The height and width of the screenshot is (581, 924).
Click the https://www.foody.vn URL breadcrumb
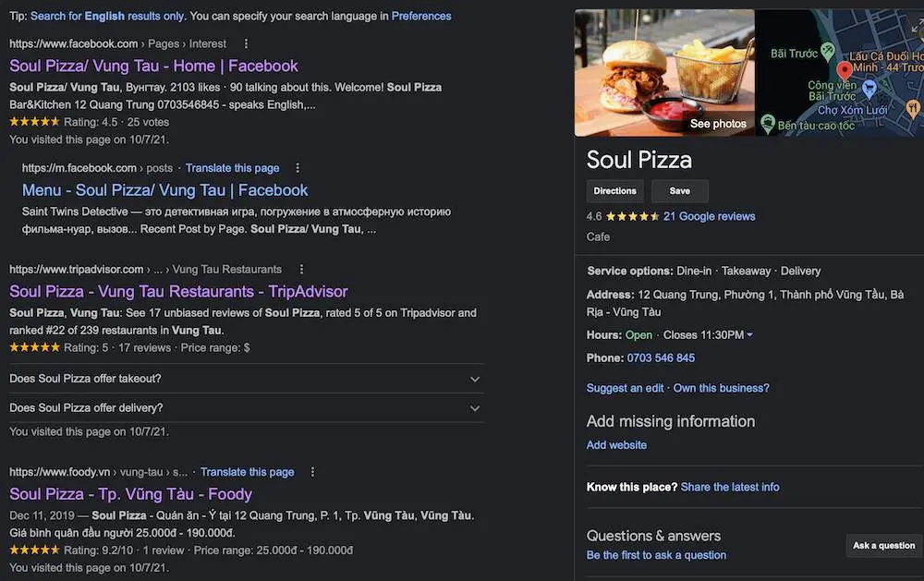pyautogui.click(x=59, y=472)
